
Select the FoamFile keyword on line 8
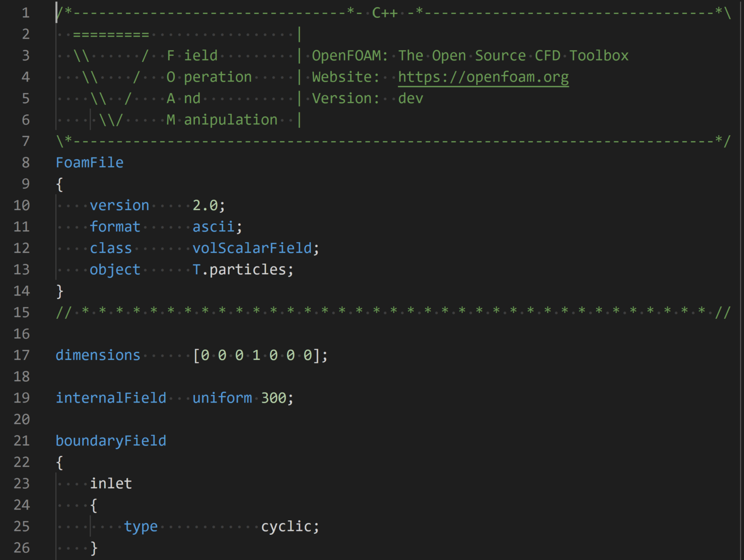pos(89,162)
